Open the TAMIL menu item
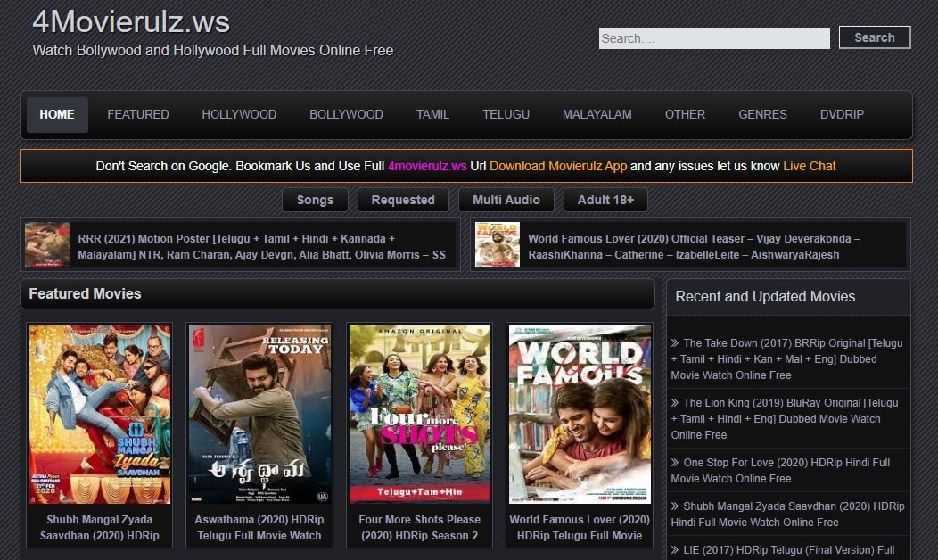938x560 pixels. coord(432,114)
